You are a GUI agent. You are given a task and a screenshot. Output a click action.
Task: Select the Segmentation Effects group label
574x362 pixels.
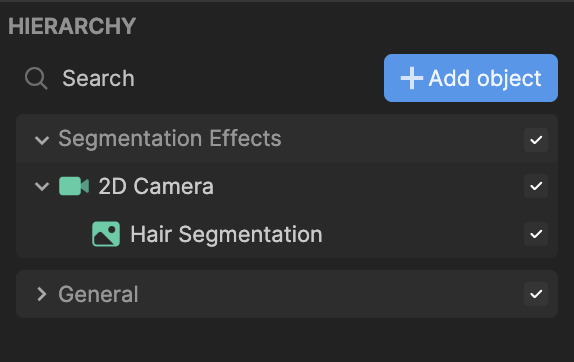coord(170,138)
